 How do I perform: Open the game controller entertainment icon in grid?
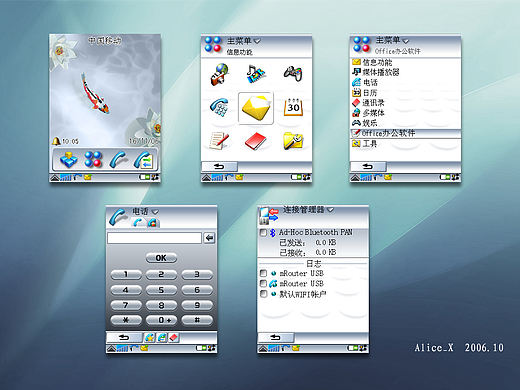[x=293, y=73]
